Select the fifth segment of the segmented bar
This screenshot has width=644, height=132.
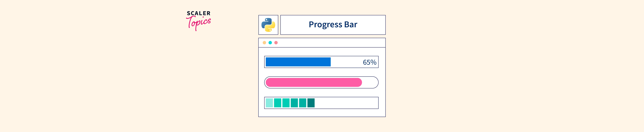(302, 103)
